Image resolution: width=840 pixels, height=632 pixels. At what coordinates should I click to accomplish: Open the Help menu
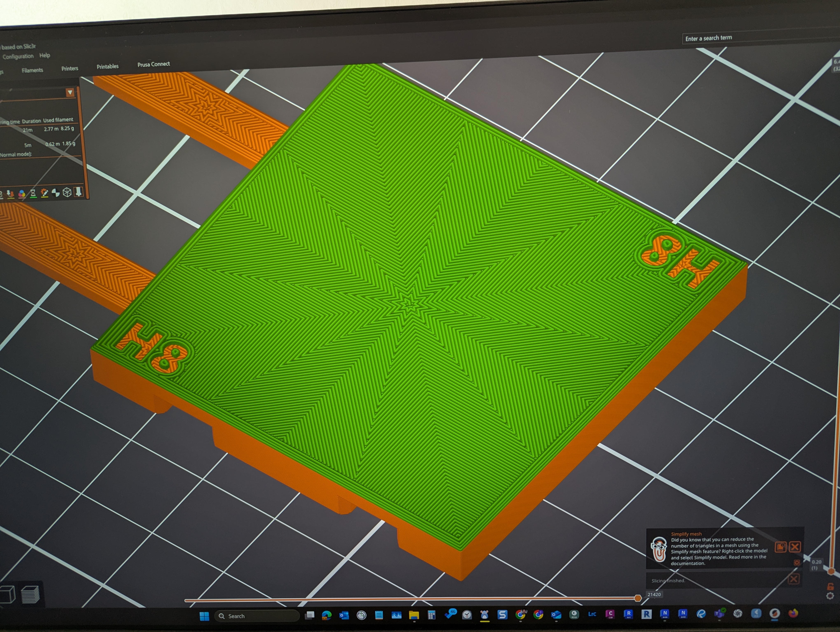coord(45,55)
